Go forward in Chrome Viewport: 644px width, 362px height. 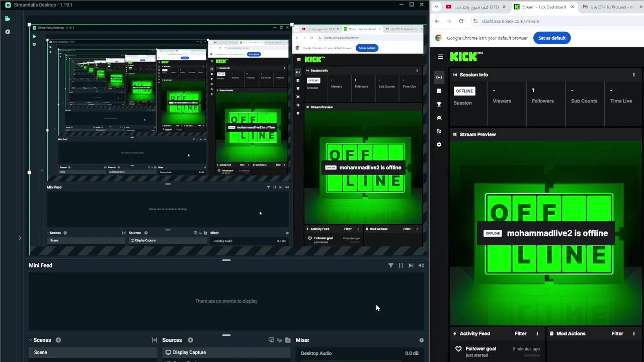click(x=449, y=21)
